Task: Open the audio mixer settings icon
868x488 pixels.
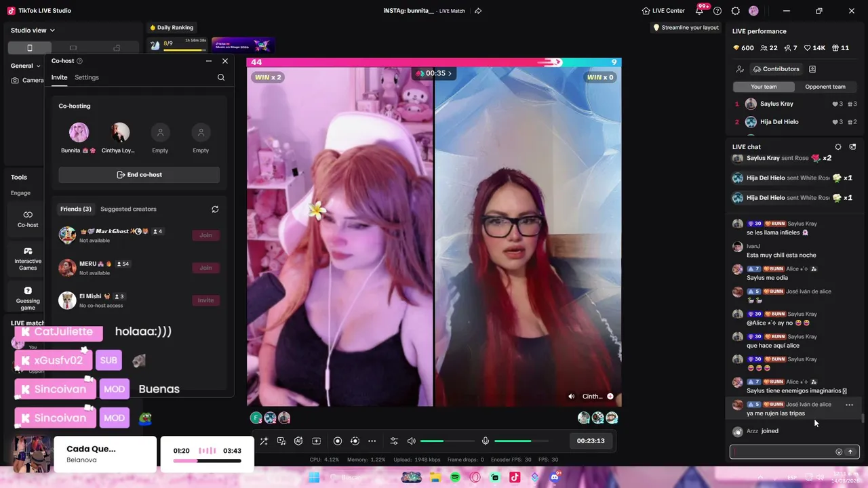Action: point(394,441)
